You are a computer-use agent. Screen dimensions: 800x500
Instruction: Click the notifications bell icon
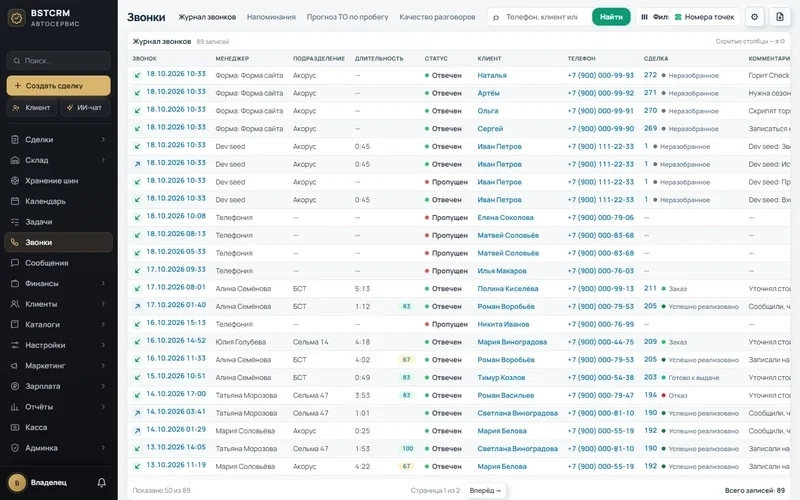[x=102, y=483]
